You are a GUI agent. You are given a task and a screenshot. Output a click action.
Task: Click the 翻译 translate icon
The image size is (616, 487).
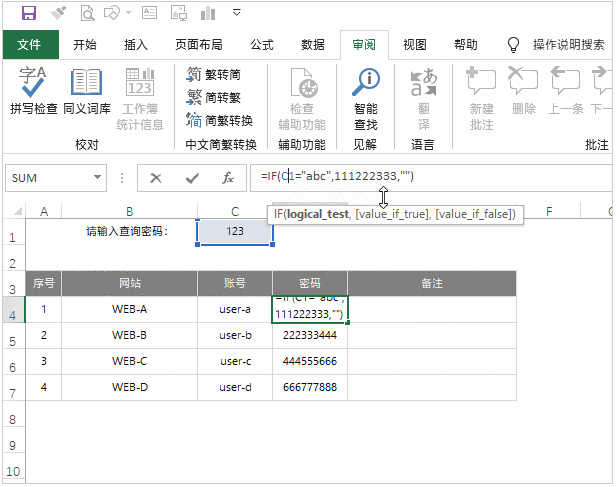point(424,99)
